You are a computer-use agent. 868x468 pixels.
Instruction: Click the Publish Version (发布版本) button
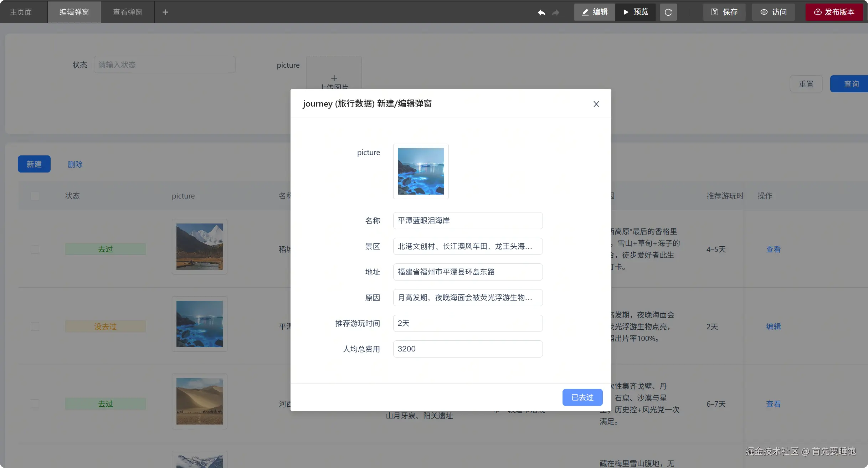834,12
